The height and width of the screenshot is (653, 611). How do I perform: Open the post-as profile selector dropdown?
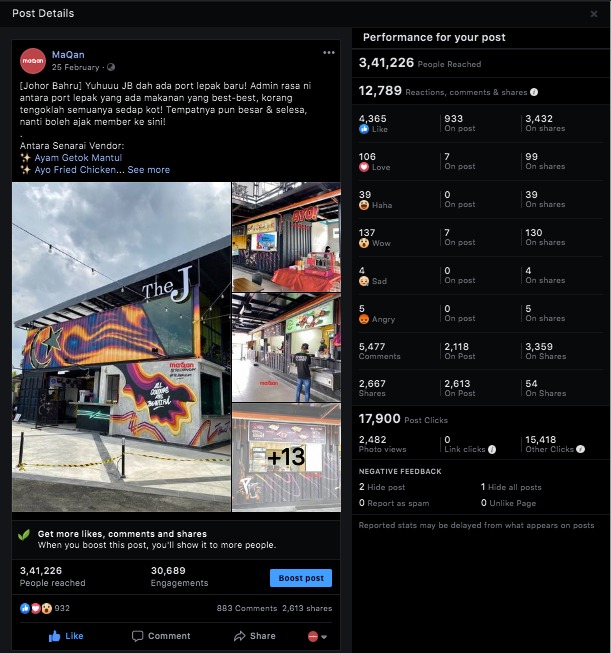pyautogui.click(x=317, y=636)
